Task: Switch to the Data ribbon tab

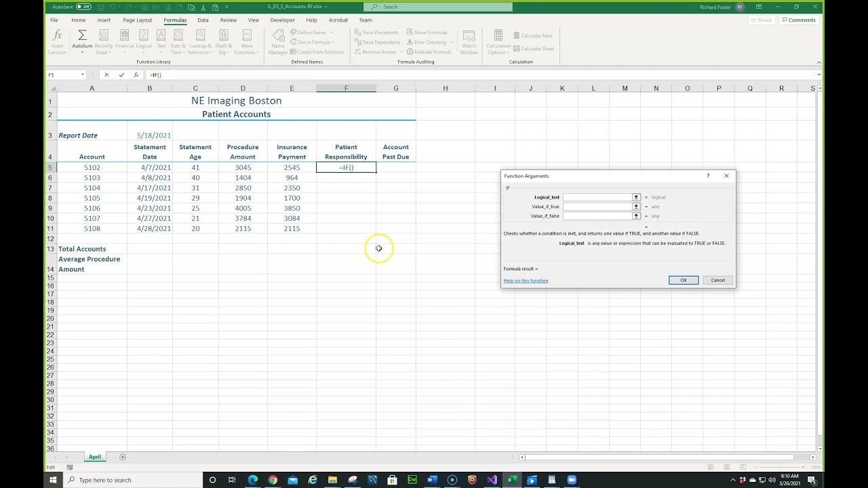Action: tap(203, 20)
